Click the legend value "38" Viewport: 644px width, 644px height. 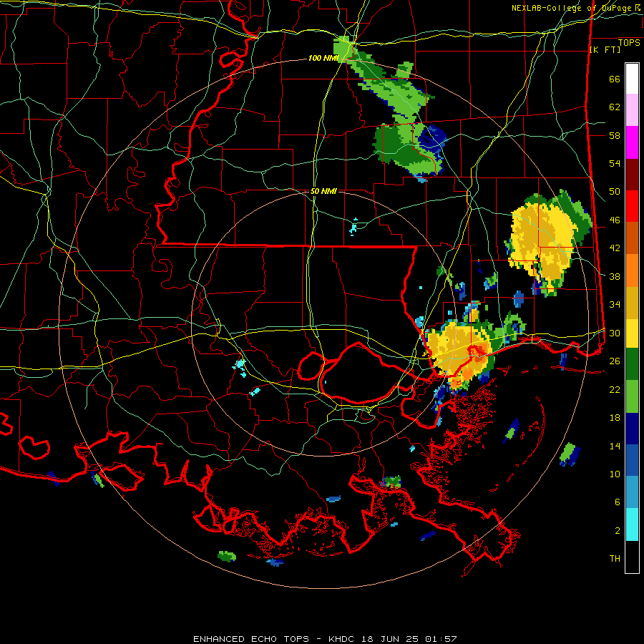pyautogui.click(x=615, y=276)
